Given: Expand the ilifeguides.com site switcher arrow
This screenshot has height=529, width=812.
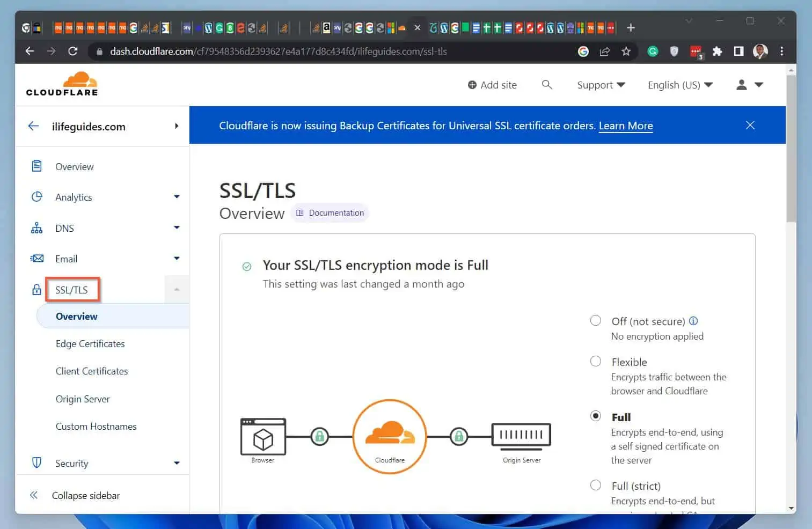Looking at the screenshot, I should pyautogui.click(x=177, y=126).
